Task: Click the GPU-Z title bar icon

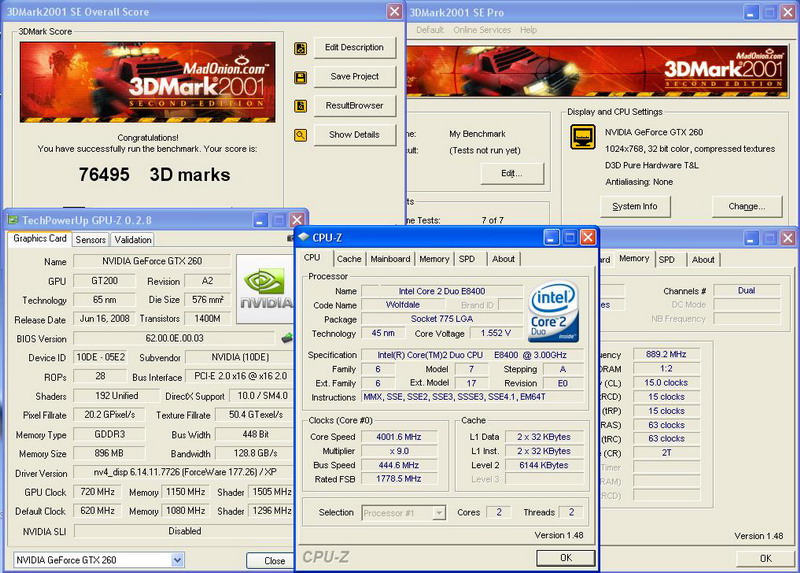Action: pyautogui.click(x=12, y=220)
